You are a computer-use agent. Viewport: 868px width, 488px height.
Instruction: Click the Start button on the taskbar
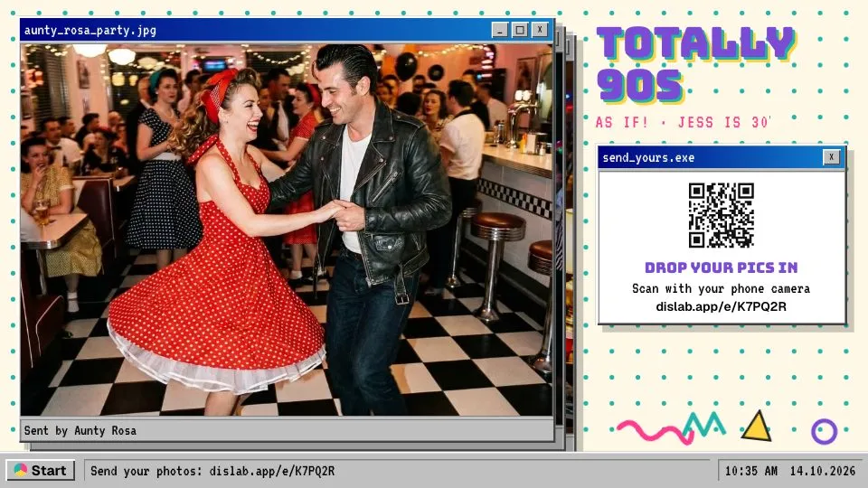pos(41,470)
